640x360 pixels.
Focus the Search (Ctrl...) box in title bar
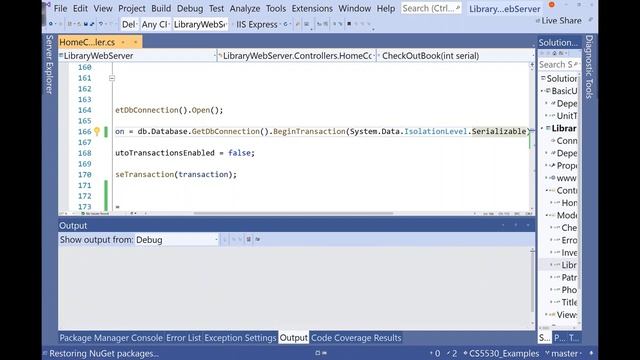click(431, 8)
